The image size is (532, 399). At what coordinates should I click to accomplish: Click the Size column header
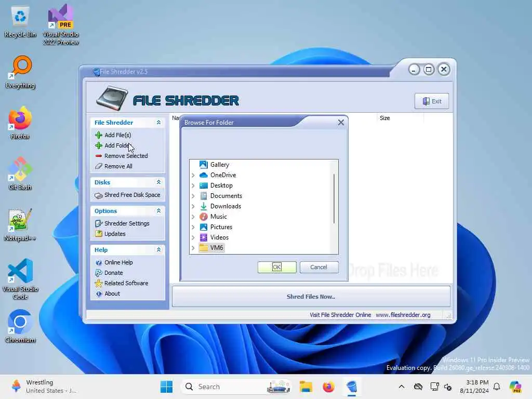coord(385,118)
